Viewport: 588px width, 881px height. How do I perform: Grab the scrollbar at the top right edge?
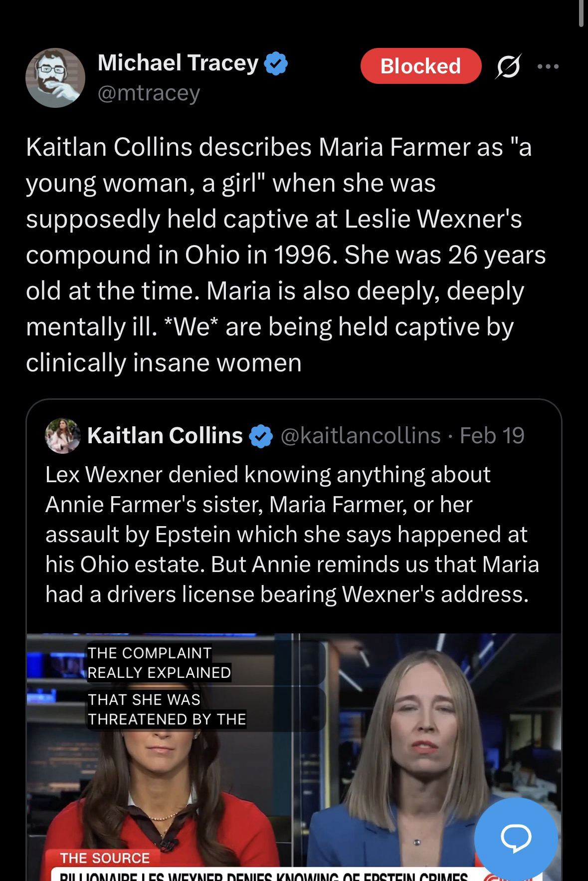point(582,12)
